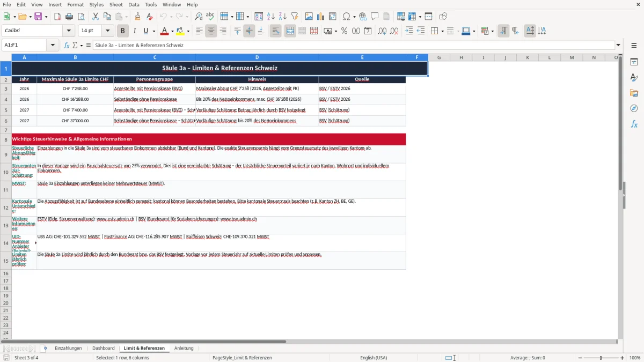Open Print Preview from the toolbar
Image resolution: width=644 pixels, height=362 pixels.
(80, 17)
